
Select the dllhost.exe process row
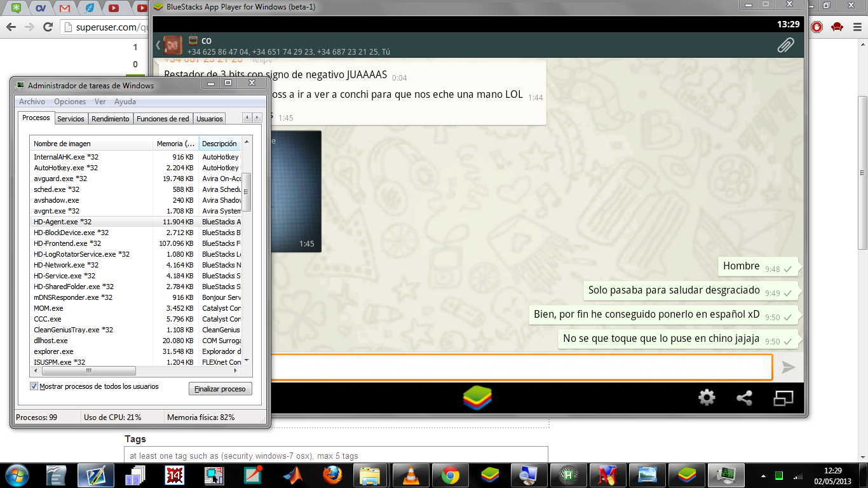(x=136, y=341)
